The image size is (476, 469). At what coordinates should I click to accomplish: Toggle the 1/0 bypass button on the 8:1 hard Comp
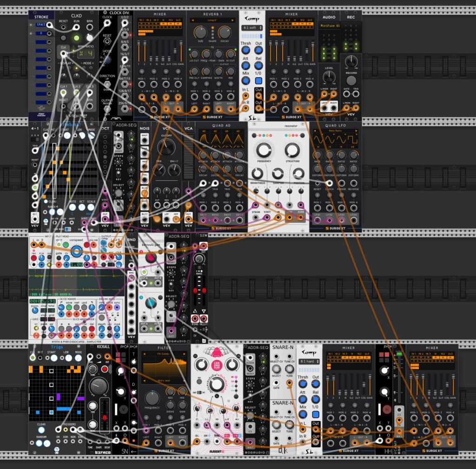point(316,414)
